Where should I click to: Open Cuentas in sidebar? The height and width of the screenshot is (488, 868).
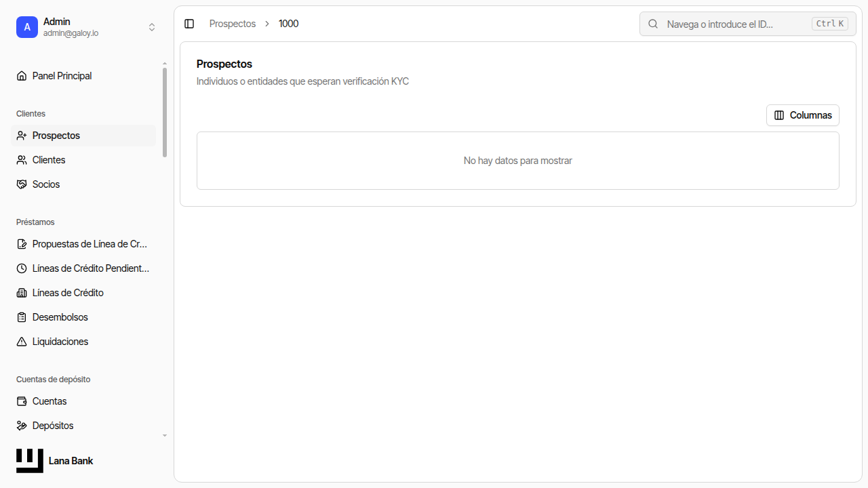[x=83, y=401]
